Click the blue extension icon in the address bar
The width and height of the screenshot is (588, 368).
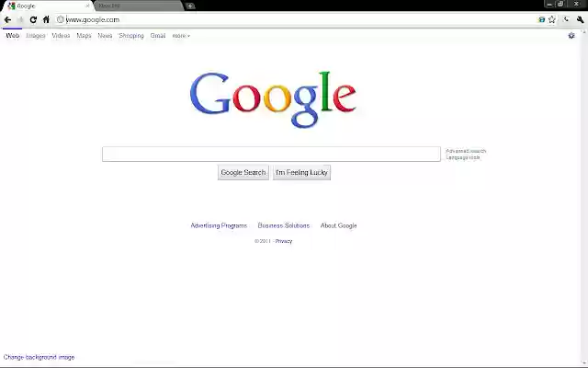pyautogui.click(x=541, y=20)
